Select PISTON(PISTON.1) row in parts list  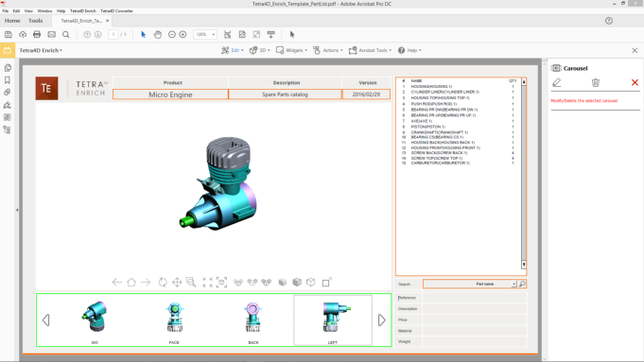(458, 127)
